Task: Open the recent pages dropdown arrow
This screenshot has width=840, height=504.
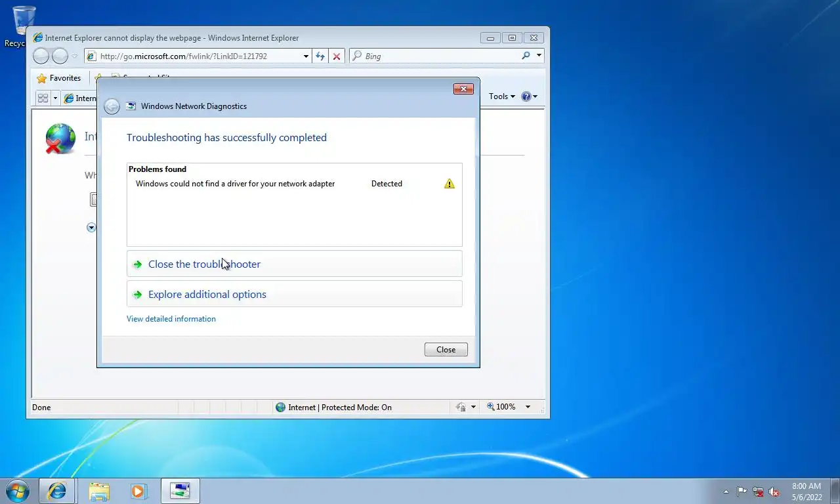Action: tap(75, 56)
